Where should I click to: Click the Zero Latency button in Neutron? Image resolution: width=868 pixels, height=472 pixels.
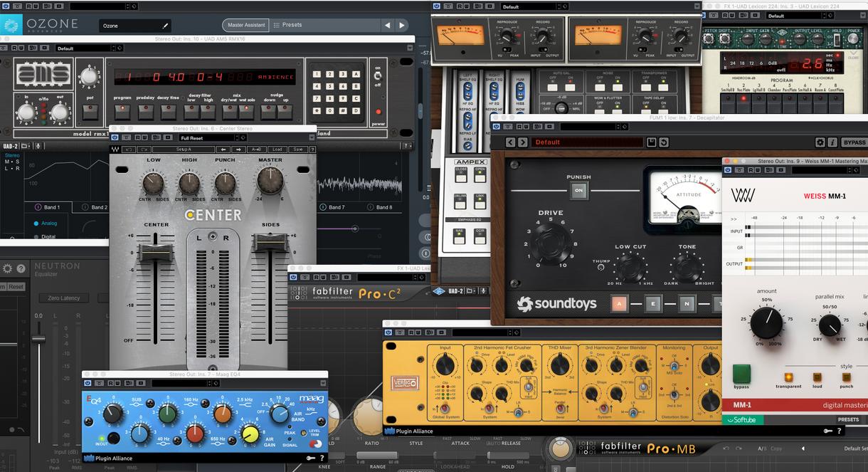[x=64, y=298]
